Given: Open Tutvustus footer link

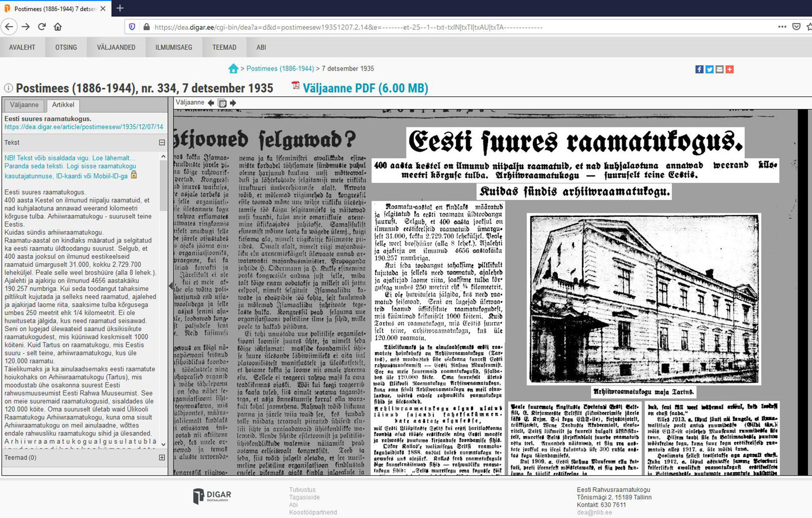Looking at the screenshot, I should pos(302,490).
